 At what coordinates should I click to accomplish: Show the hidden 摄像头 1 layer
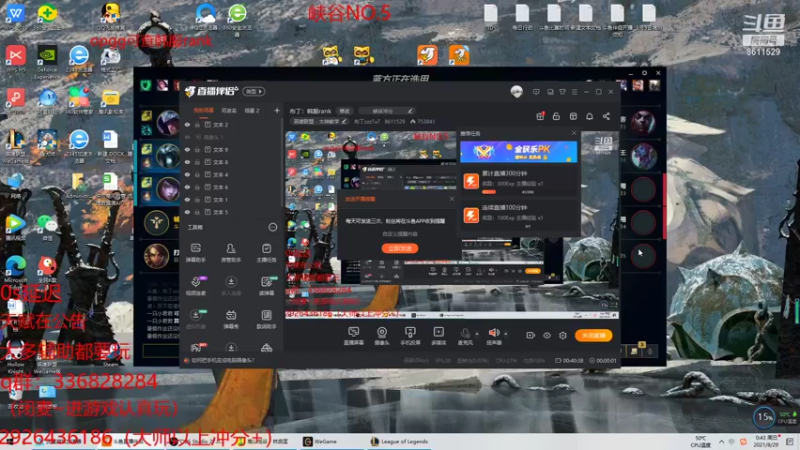(x=187, y=137)
